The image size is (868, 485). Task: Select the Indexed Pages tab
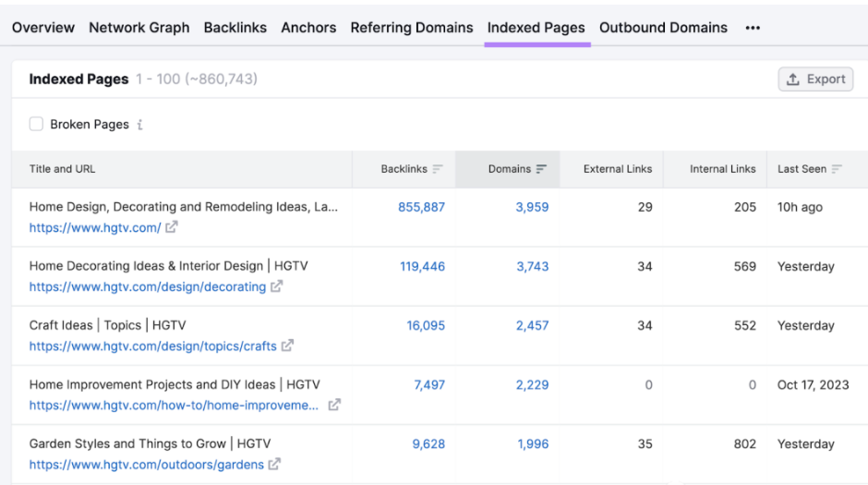(536, 28)
